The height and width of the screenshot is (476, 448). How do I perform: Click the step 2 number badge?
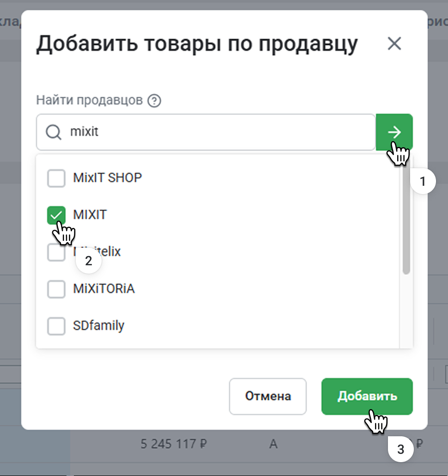click(x=88, y=261)
